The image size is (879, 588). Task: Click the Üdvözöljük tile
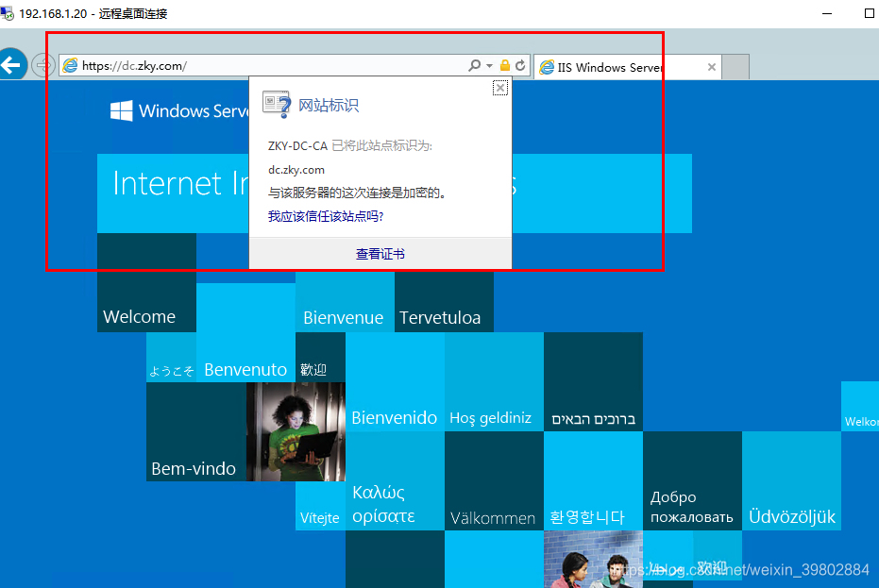(x=791, y=480)
